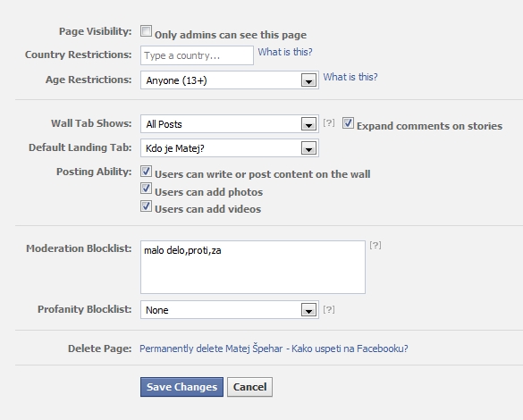
Task: Open the Profanity Blocklist dropdown
Action: [x=230, y=310]
